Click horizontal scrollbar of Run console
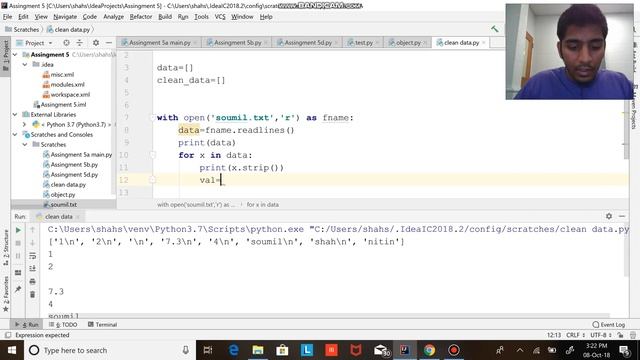This screenshot has width=640, height=360. click(329, 316)
